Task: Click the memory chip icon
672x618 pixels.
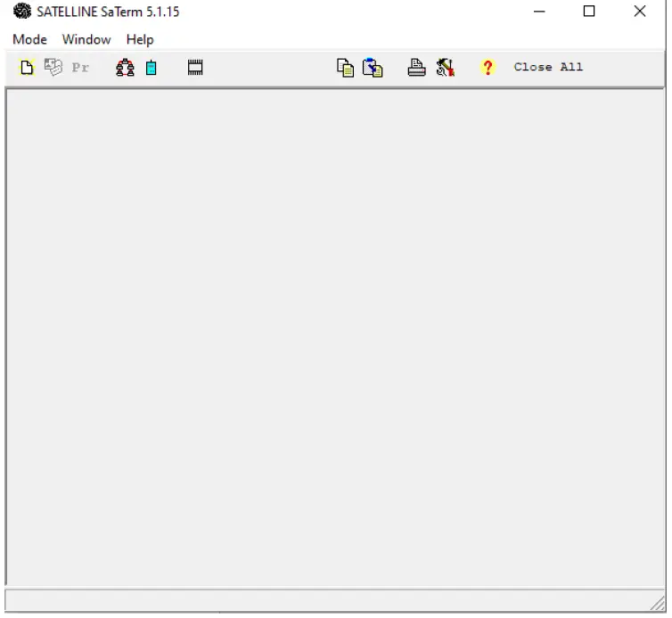Action: (x=195, y=68)
